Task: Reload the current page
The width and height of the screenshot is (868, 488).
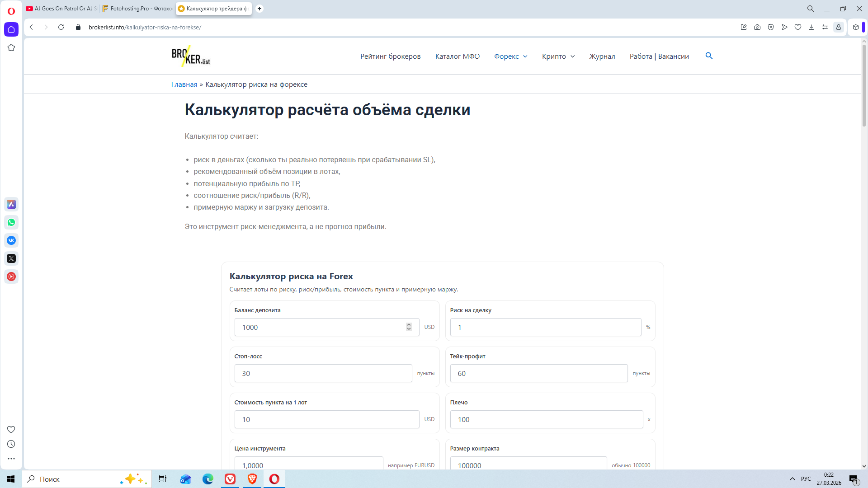Action: pos(61,27)
